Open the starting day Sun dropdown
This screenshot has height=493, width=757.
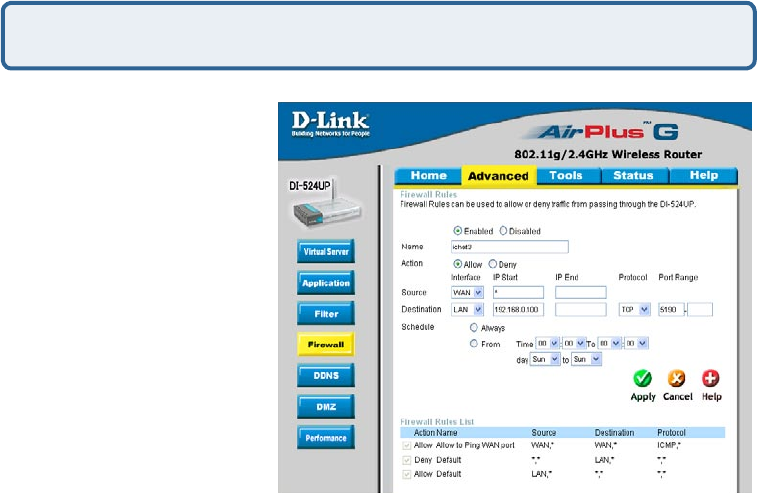point(545,359)
